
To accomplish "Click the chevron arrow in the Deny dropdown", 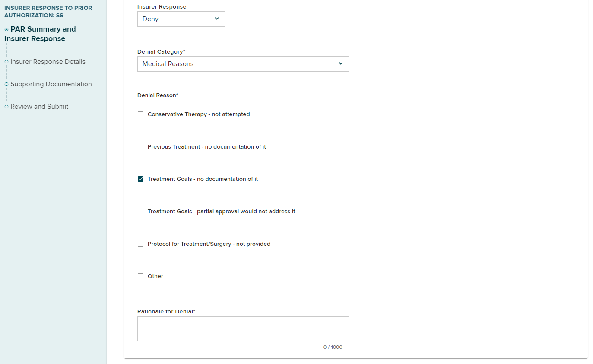I will click(x=217, y=19).
